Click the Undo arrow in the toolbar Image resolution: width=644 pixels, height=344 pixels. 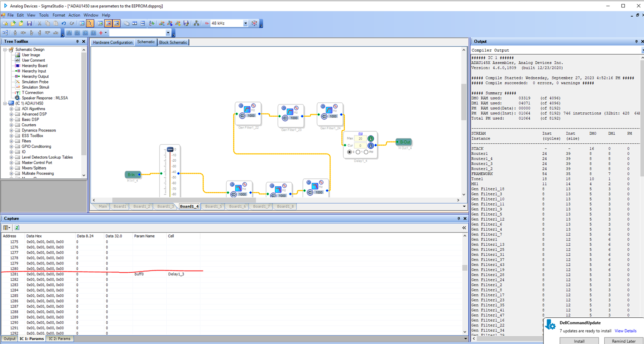64,23
